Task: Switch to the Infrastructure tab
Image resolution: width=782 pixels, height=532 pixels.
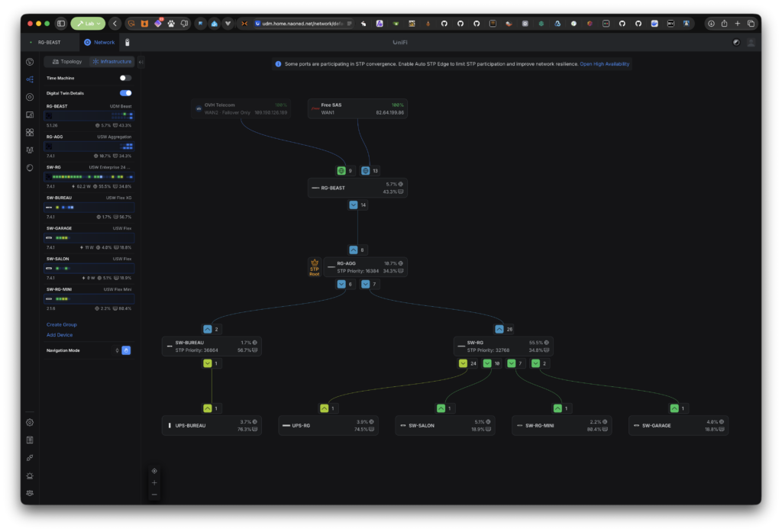Action: pyautogui.click(x=111, y=62)
